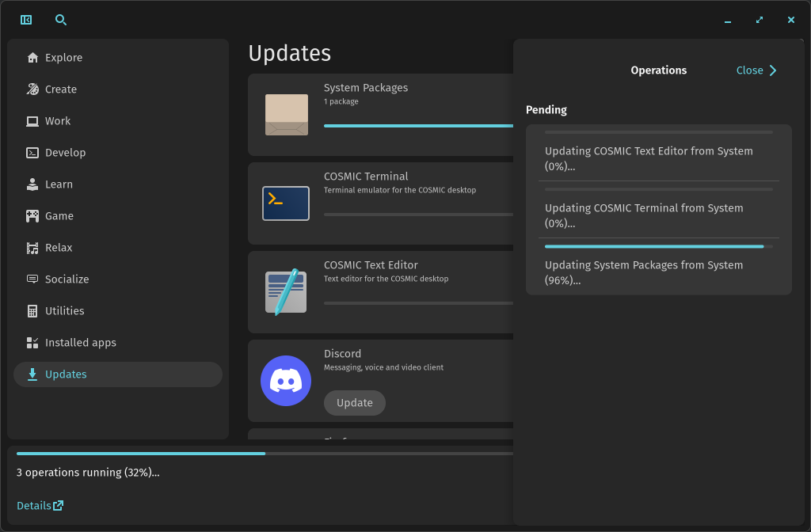This screenshot has width=811, height=532.
Task: Click the System Packages box icon
Action: click(286, 115)
